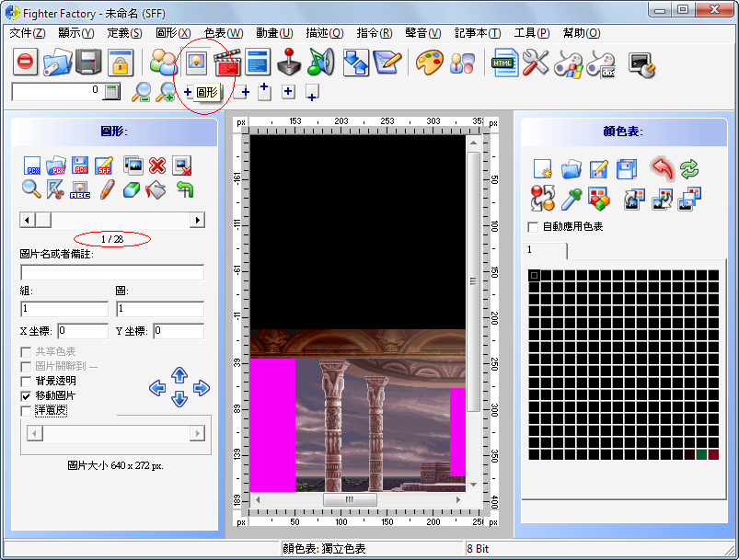Click the padlock window icon

click(121, 62)
